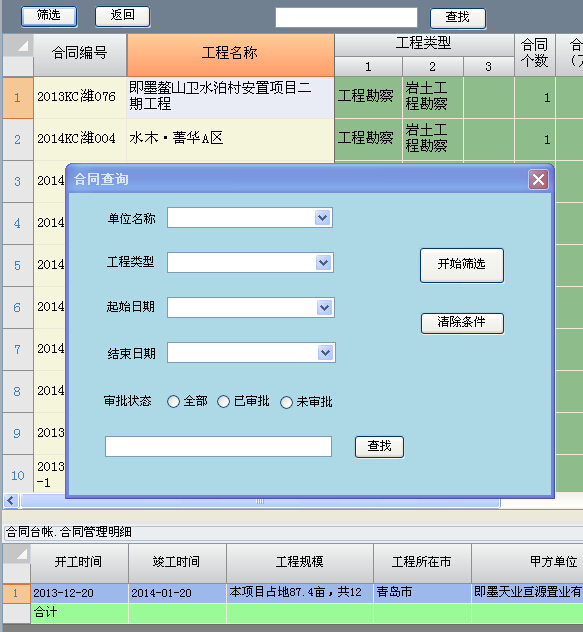Viewport: 583px width, 632px height.
Task: Click the 开工时间 column header
Action: click(79, 562)
